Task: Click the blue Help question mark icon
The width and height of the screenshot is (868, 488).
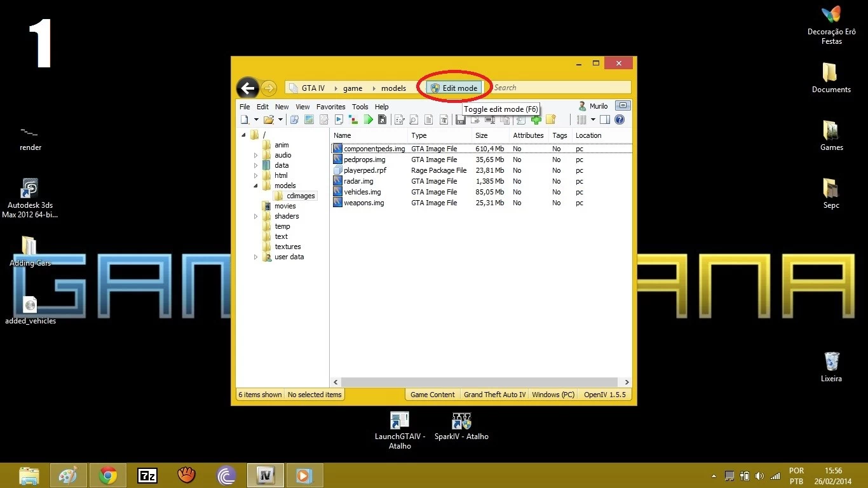Action: click(620, 119)
